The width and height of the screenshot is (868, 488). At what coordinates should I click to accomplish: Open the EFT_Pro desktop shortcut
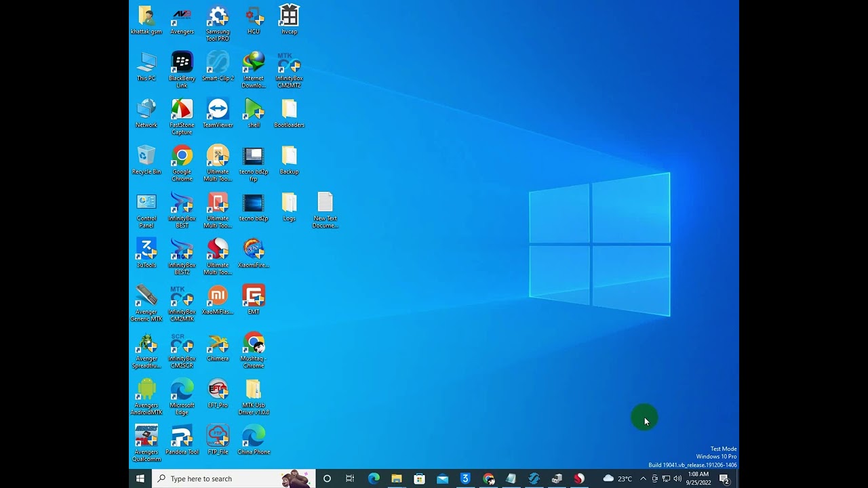coord(218,394)
